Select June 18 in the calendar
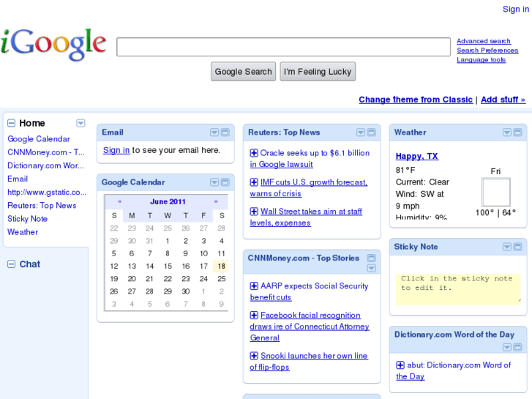 [221, 266]
